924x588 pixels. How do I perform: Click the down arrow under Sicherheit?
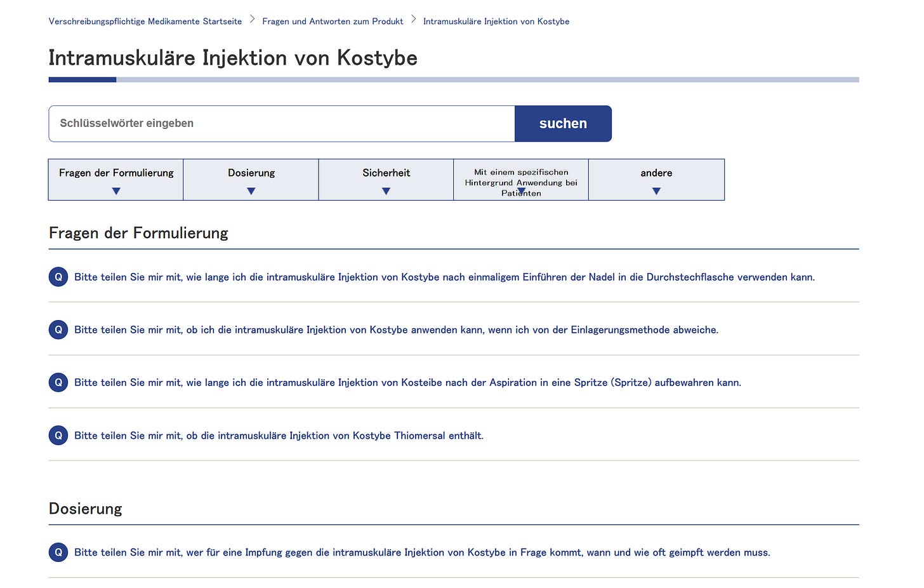(x=386, y=191)
